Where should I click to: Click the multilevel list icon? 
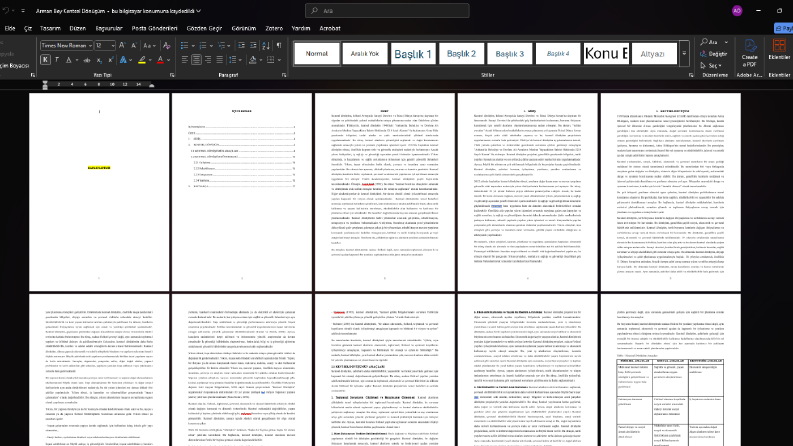221,46
